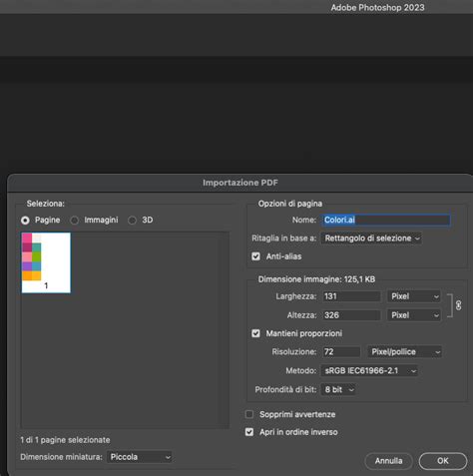Toggle the Anti-alias checkbox
473x476 pixels.
pyautogui.click(x=255, y=256)
